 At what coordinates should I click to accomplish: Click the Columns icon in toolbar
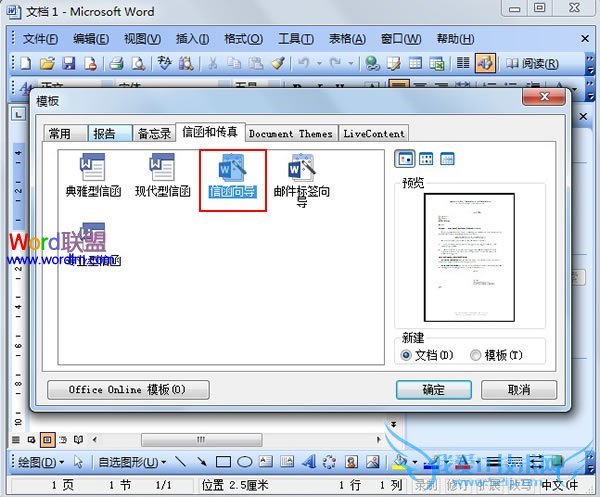coord(463,63)
